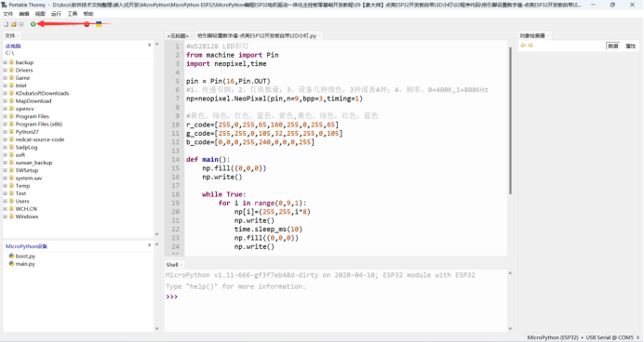This screenshot has width=644, height=342.
Task: Click the Drivers folder icon
Action: point(11,70)
